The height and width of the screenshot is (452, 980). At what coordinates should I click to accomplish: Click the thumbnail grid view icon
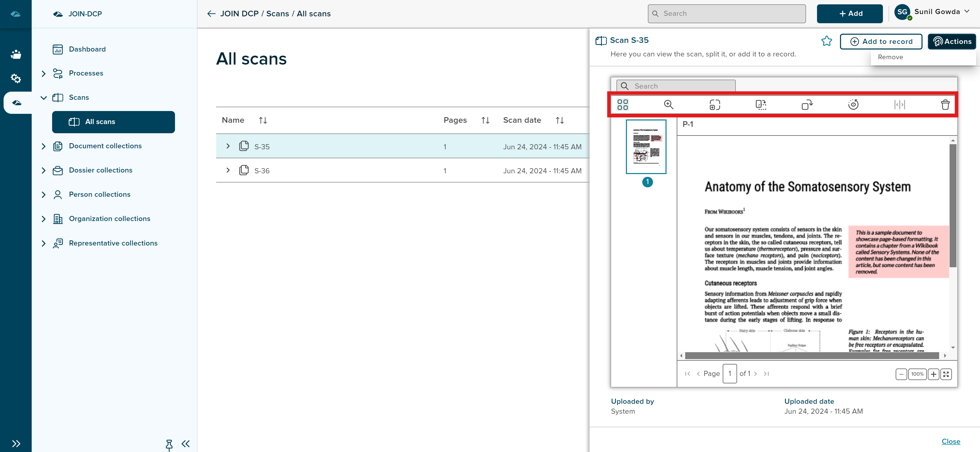tap(622, 105)
